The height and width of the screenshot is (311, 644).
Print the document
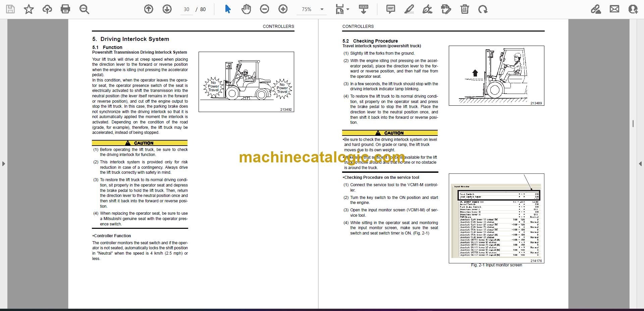(65, 9)
